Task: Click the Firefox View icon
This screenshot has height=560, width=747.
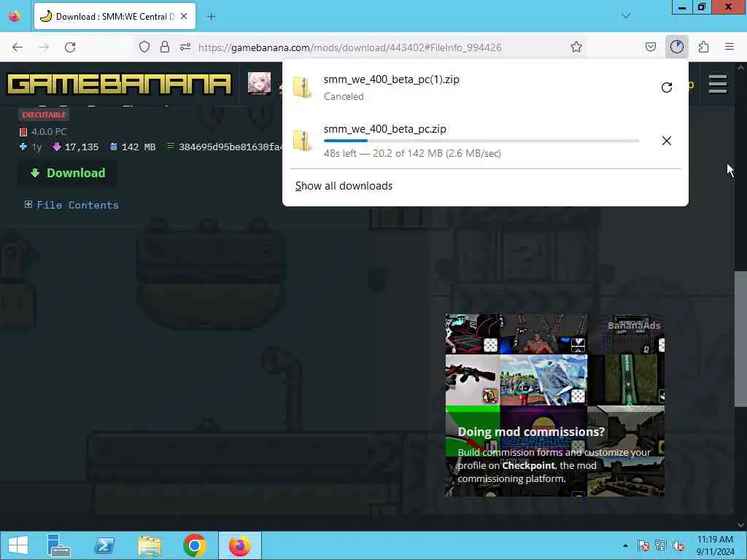Action: [15, 16]
